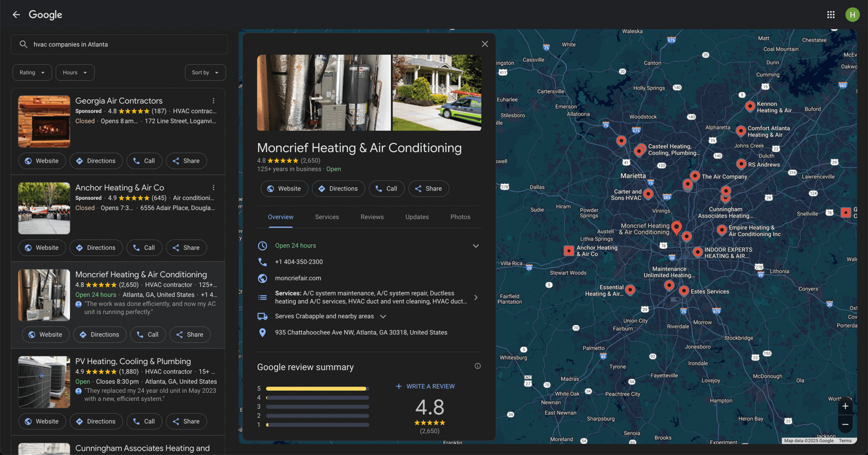The width and height of the screenshot is (868, 455).
Task: Select the Kennon Heating & Air map pin
Action: point(750,106)
